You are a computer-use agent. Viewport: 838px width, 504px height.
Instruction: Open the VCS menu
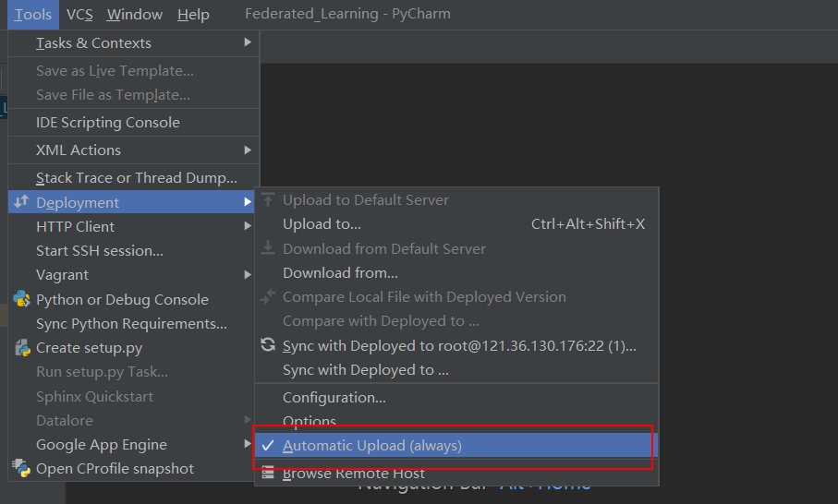pos(79,15)
